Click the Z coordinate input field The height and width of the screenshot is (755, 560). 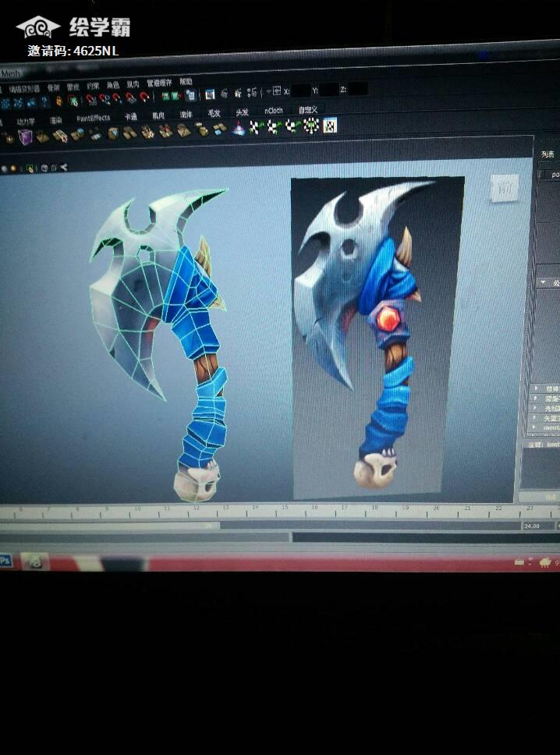tap(358, 89)
